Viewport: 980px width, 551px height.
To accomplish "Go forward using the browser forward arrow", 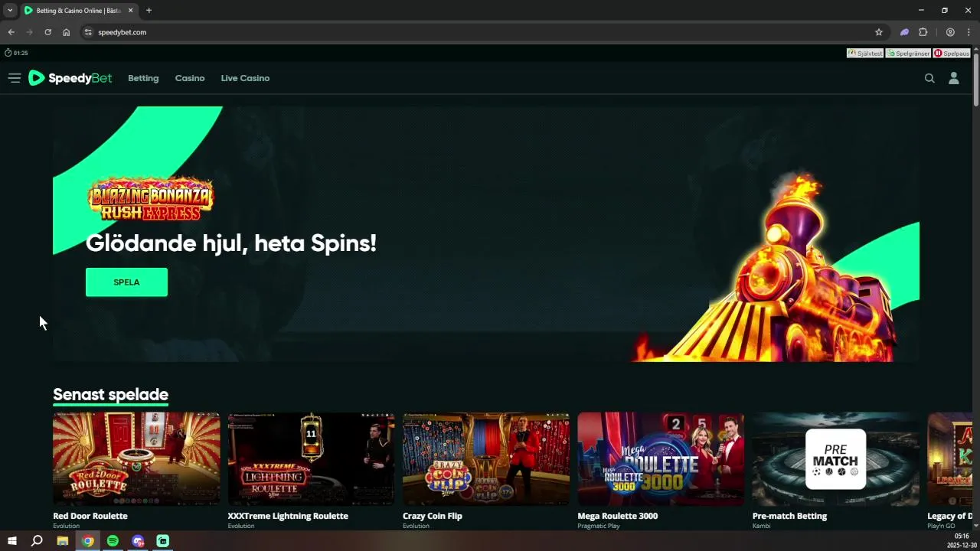I will [x=29, y=32].
